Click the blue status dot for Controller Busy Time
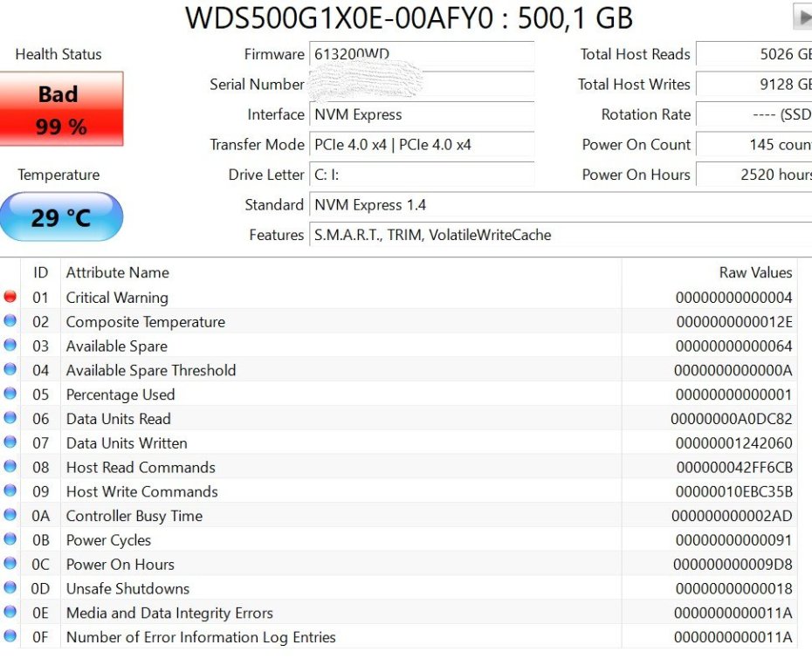The image size is (812, 665). [10, 515]
